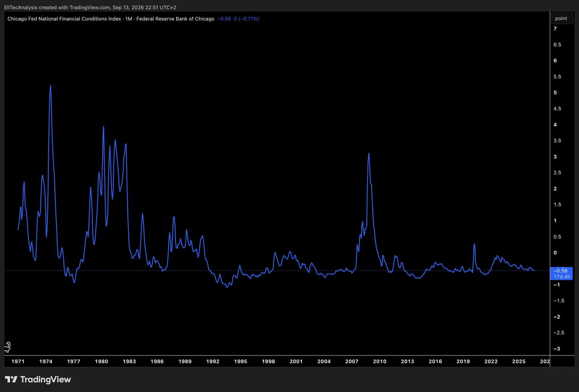Click the y-axis value '6.5'
579x392 pixels.
[x=557, y=45]
